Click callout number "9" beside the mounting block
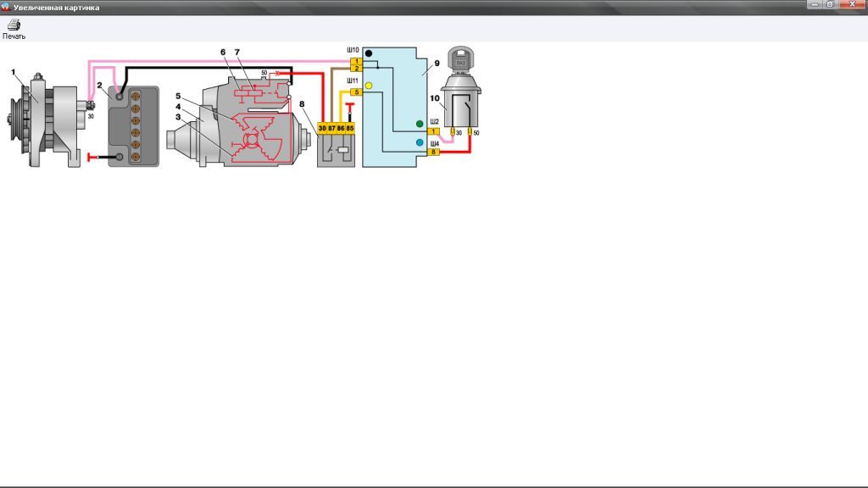This screenshot has width=868, height=488. [x=437, y=64]
